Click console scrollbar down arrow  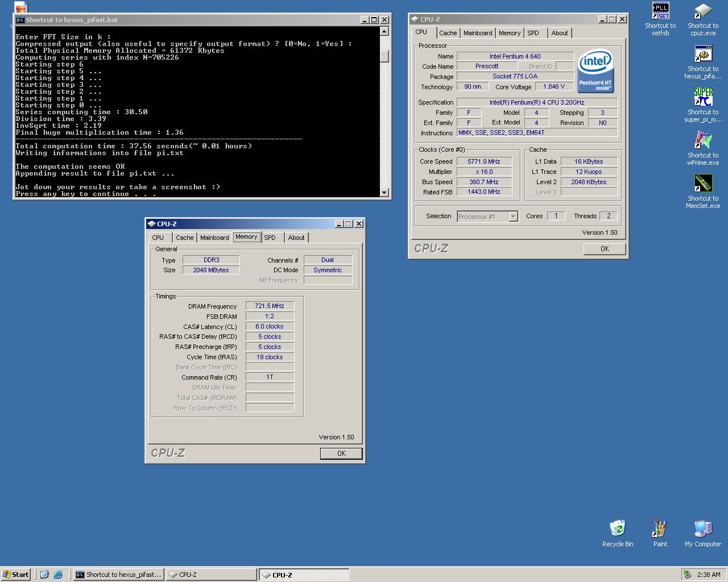pos(384,192)
